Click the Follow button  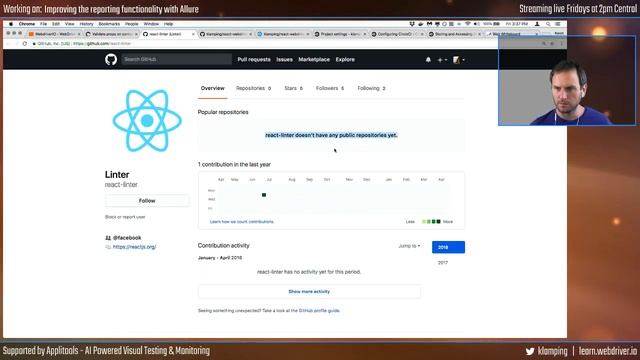(147, 201)
